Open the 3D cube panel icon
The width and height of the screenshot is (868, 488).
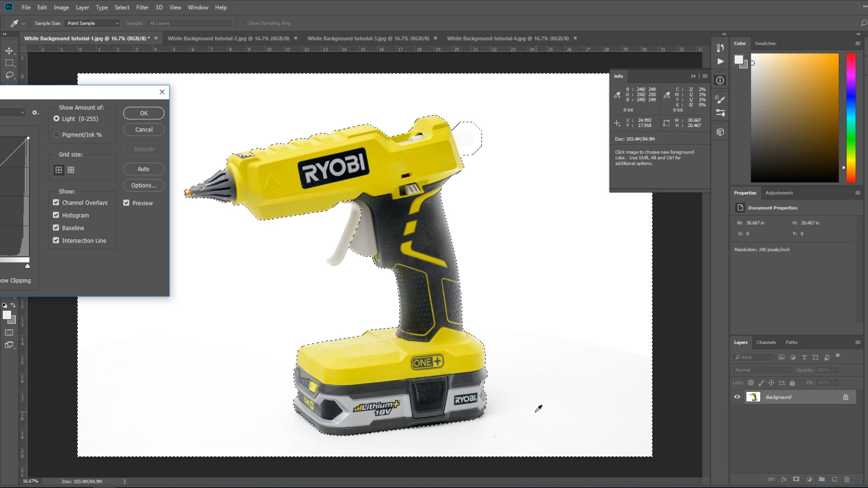point(720,132)
